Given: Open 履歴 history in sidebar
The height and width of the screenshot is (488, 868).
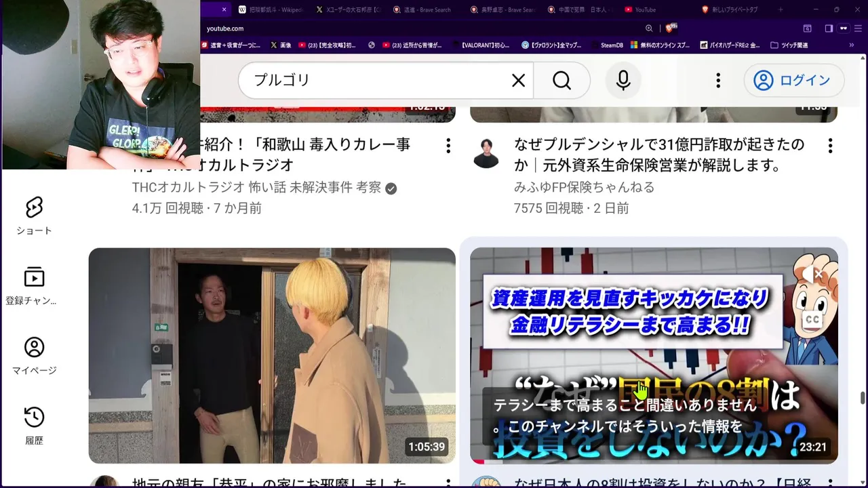Looking at the screenshot, I should pos(34,426).
